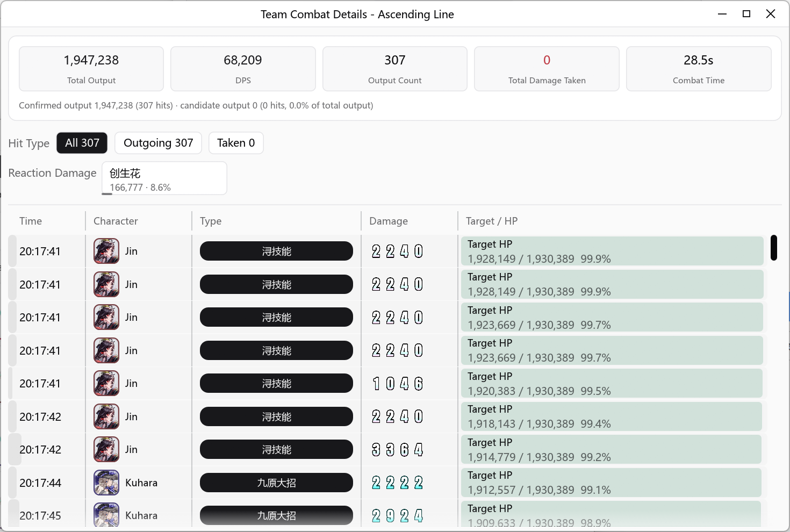Click Target HP bar showing 1,920,383 remaining
790x532 pixels.
[x=612, y=383]
